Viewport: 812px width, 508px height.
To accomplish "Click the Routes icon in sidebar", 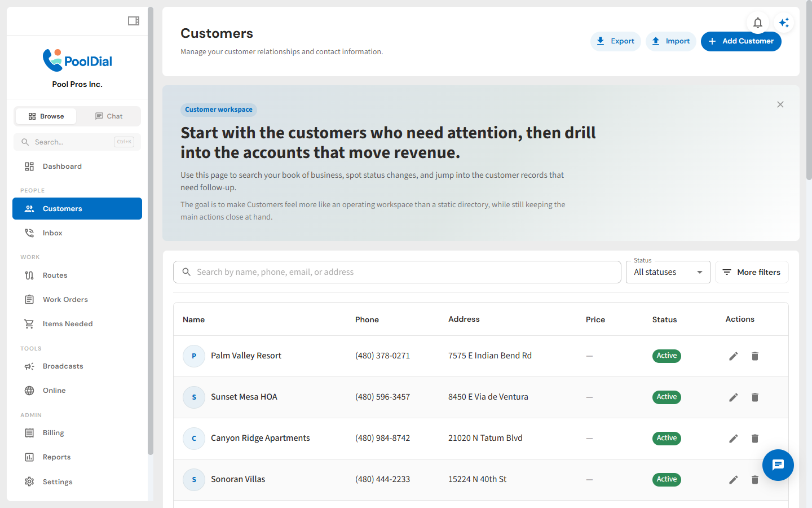I will coord(29,275).
